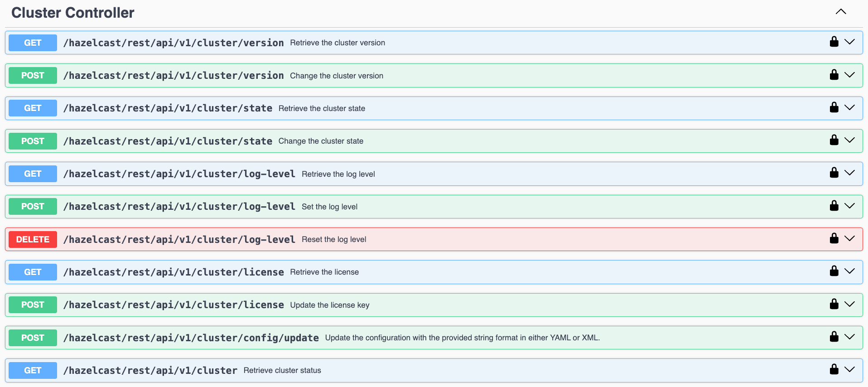The height and width of the screenshot is (387, 868).
Task: Click lock icon on POST cluster state row
Action: [x=834, y=140]
